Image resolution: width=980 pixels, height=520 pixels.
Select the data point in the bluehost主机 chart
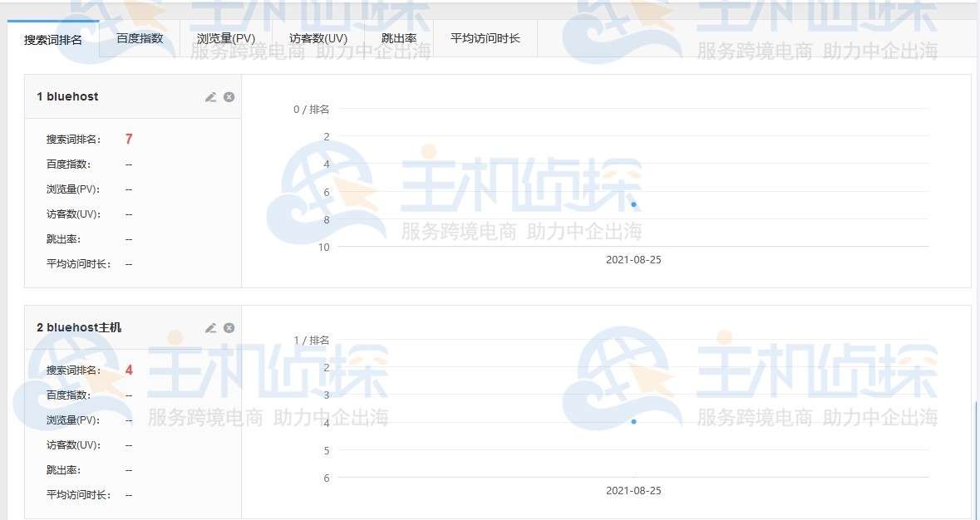634,421
